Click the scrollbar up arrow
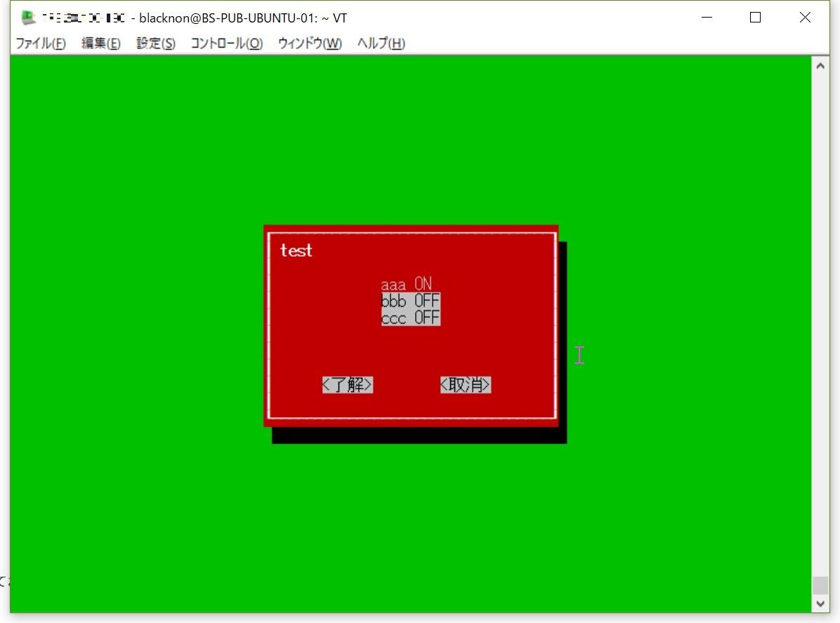840x623 pixels. 820,65
